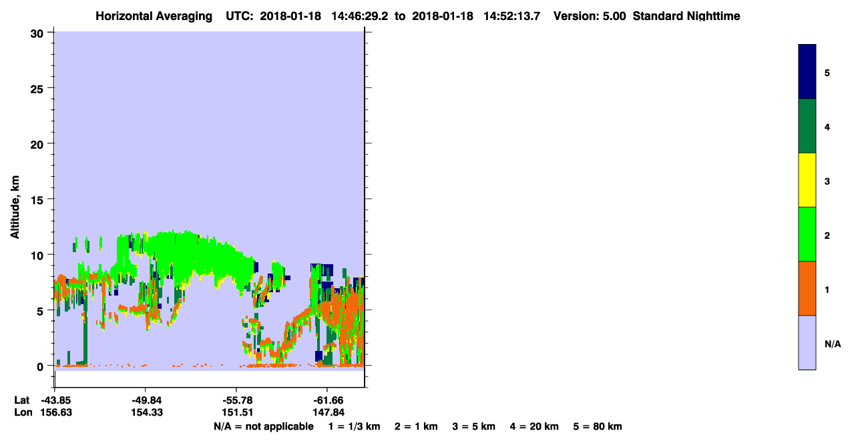This screenshot has height=445, width=868.
Task: Click legend text '4 = 20 km'
Action: [534, 426]
